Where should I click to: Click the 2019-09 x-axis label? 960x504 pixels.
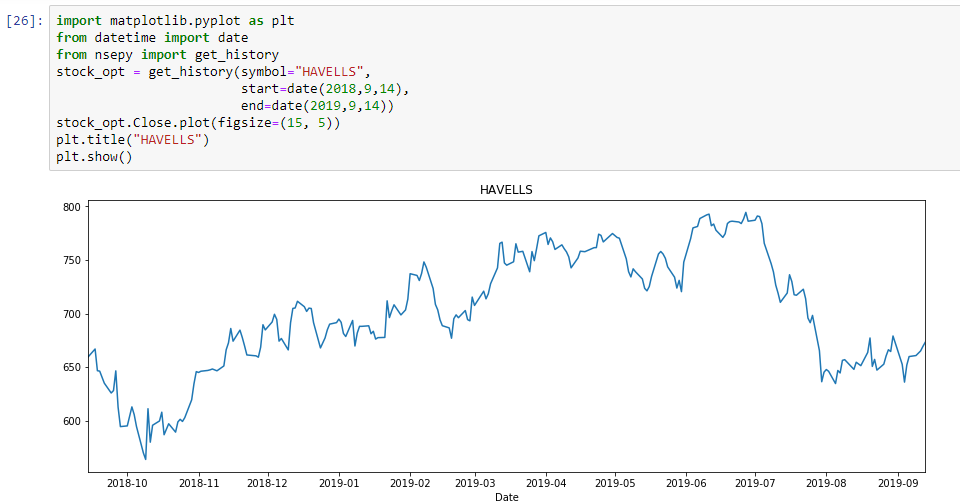click(x=898, y=483)
